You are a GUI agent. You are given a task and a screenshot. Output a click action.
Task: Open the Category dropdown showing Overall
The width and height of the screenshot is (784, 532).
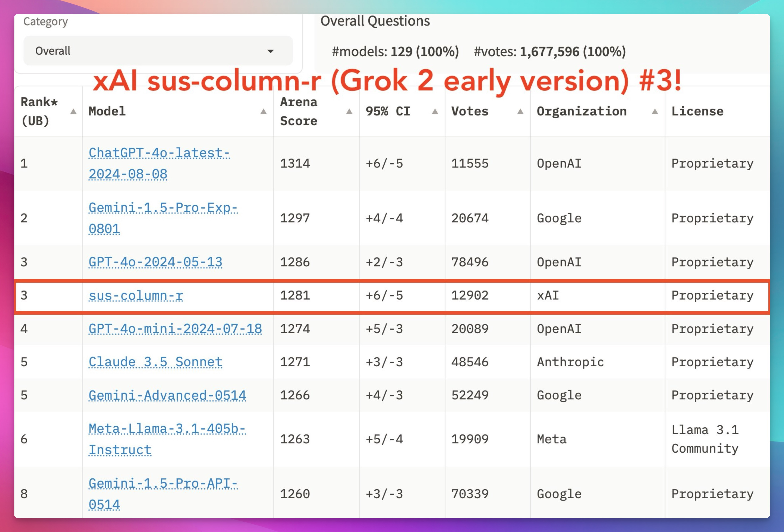click(x=158, y=51)
